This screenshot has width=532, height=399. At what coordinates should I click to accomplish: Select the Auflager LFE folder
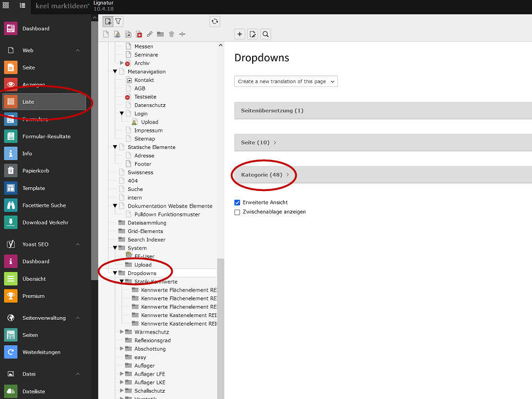[x=149, y=374]
